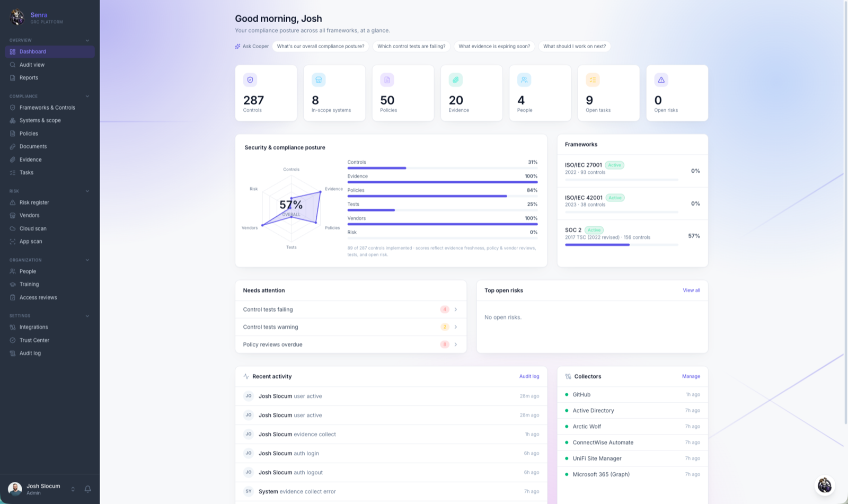
Task: Ask "What's our overall compliance posture?"
Action: (x=321, y=46)
